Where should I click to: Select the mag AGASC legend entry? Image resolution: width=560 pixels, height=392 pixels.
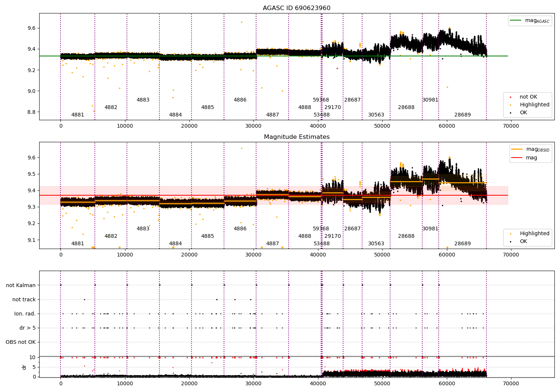[x=530, y=21]
